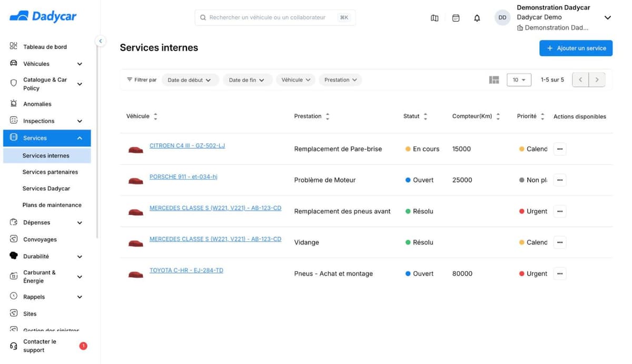Expand Catalogue & Car Policy section
Image resolution: width=632 pixels, height=364 pixels.
(x=80, y=84)
